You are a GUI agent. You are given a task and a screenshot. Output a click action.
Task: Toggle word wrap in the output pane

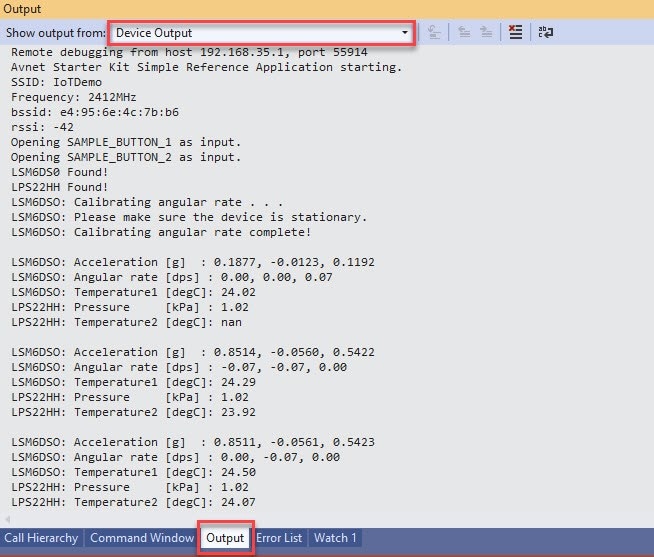pos(545,32)
